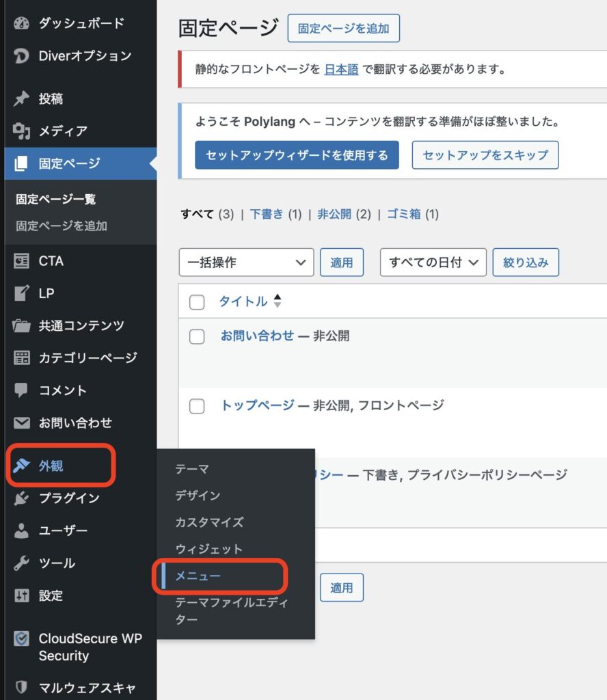Viewport: 607px width, 700px height.
Task: Click the CloudSecure WP Security shield icon
Action: 22,639
